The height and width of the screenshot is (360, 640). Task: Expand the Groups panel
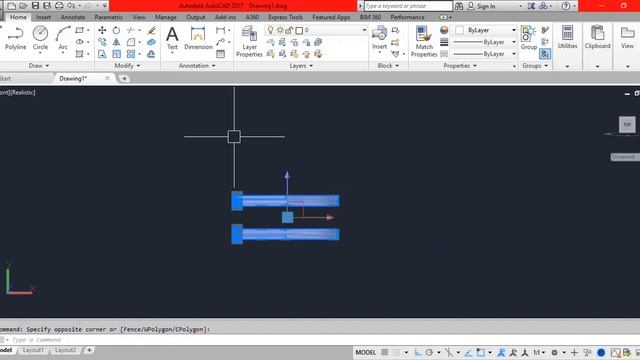point(535,66)
